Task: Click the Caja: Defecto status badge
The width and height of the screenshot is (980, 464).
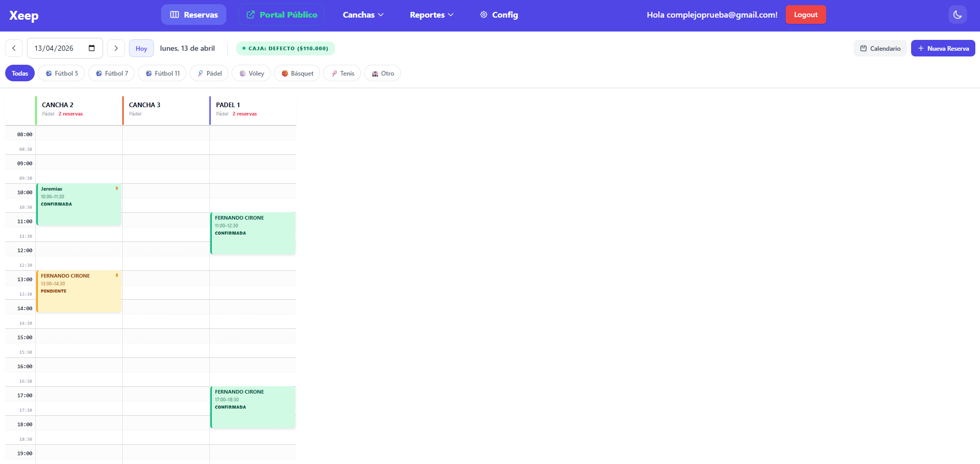Action: point(285,48)
